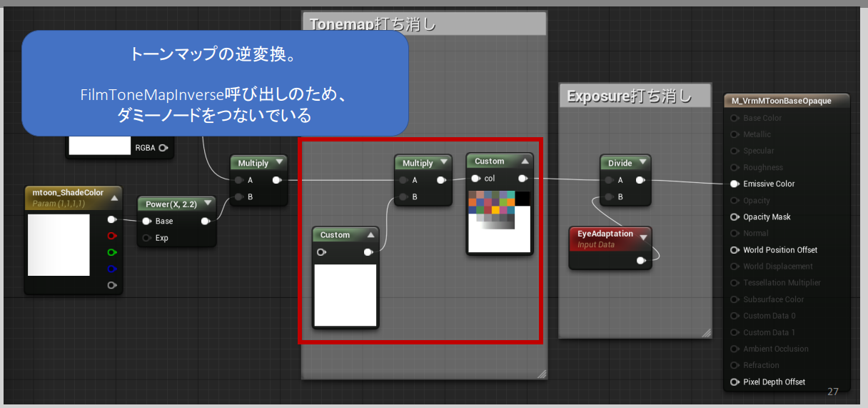This screenshot has width=868, height=408.
Task: Collapse the Custom col node preview
Action: [525, 161]
